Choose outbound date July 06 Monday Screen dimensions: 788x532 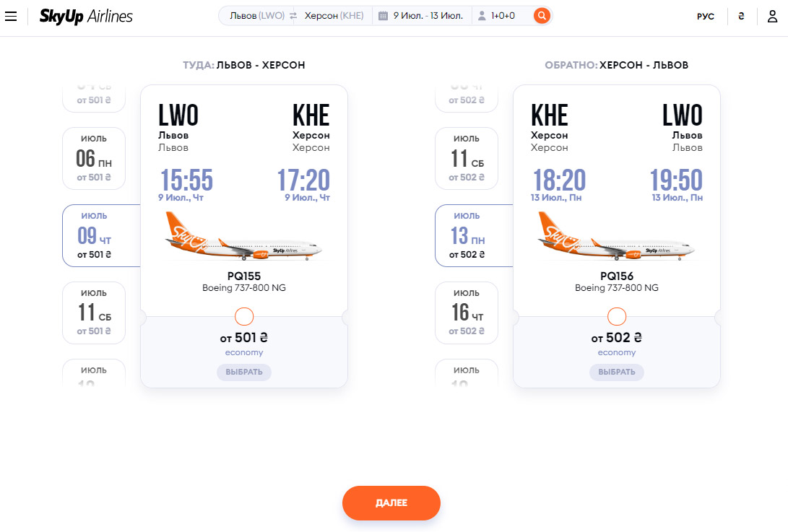(x=94, y=158)
